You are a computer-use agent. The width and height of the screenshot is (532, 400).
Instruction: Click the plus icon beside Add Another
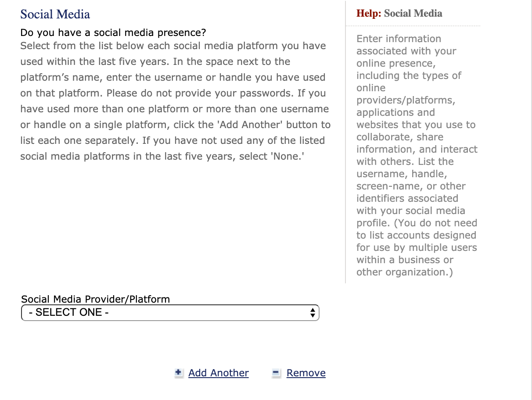pos(178,373)
